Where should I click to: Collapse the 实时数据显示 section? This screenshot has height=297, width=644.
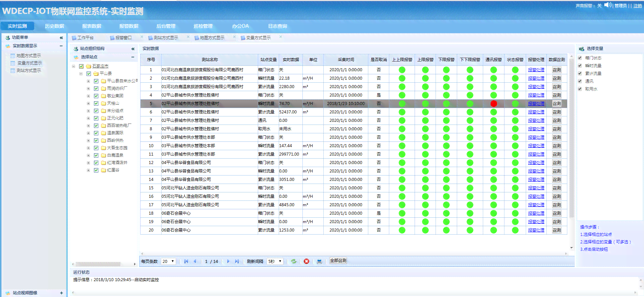click(x=61, y=46)
